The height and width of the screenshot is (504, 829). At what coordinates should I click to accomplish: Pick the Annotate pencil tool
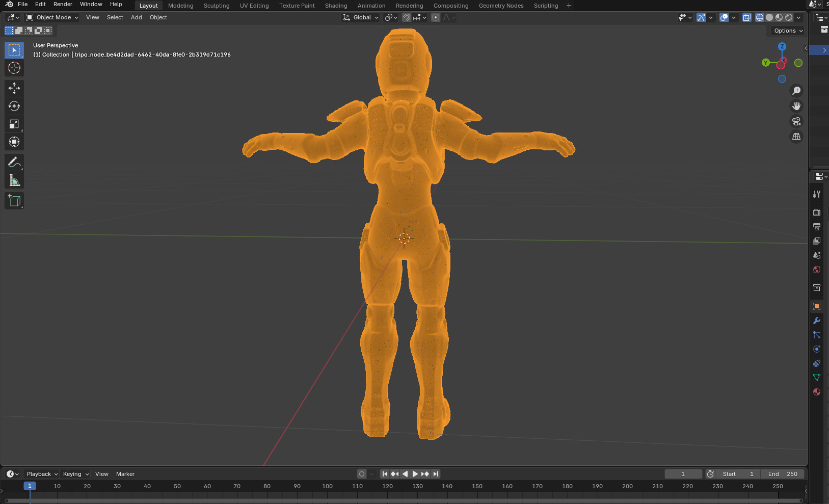(14, 163)
